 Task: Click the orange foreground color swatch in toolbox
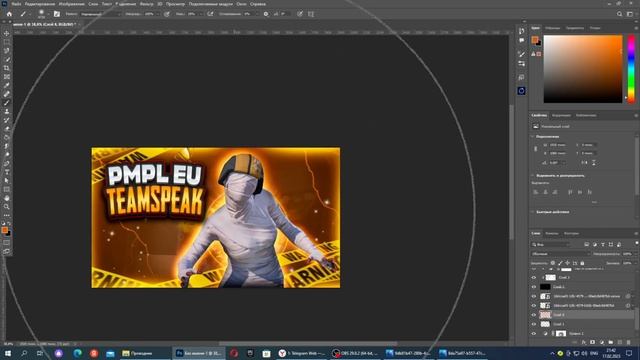tap(4, 230)
